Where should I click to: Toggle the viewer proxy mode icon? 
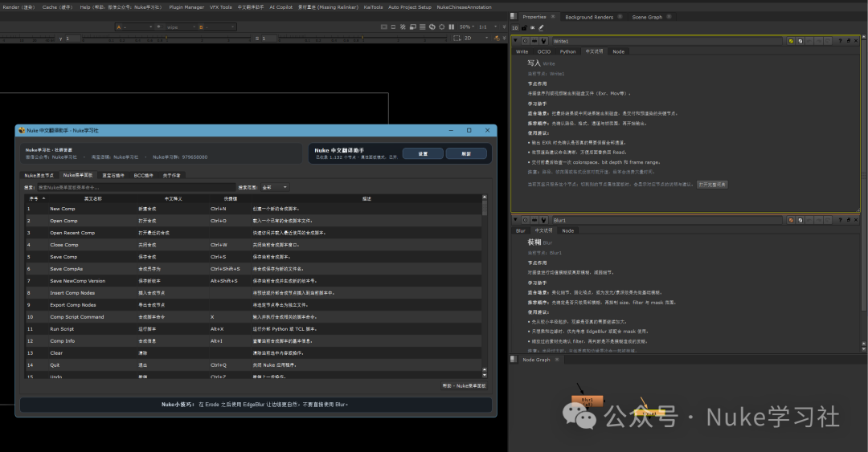pos(413,26)
